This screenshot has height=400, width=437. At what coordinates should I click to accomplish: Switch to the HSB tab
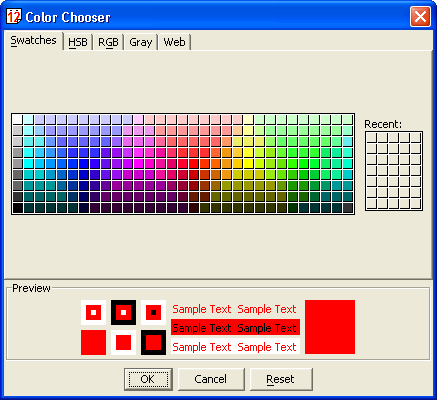(78, 42)
